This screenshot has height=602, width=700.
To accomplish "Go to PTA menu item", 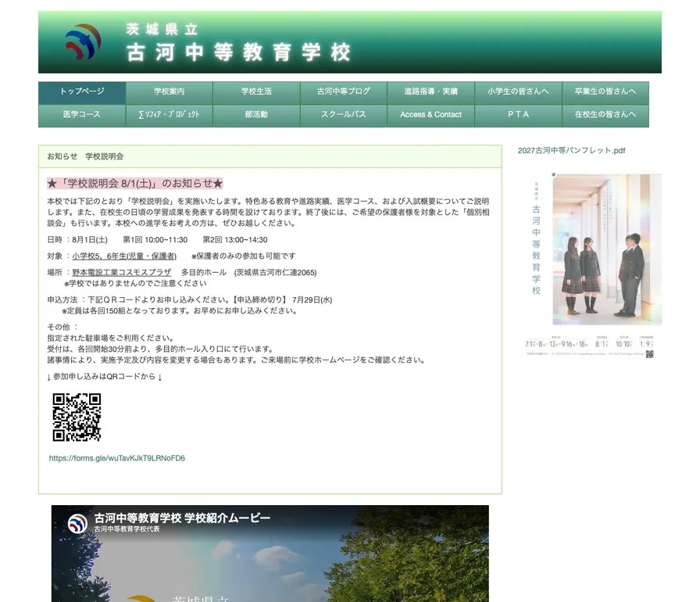I will 518,115.
